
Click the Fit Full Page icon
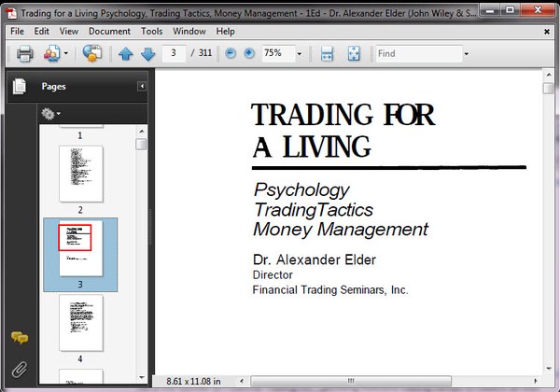click(x=354, y=54)
